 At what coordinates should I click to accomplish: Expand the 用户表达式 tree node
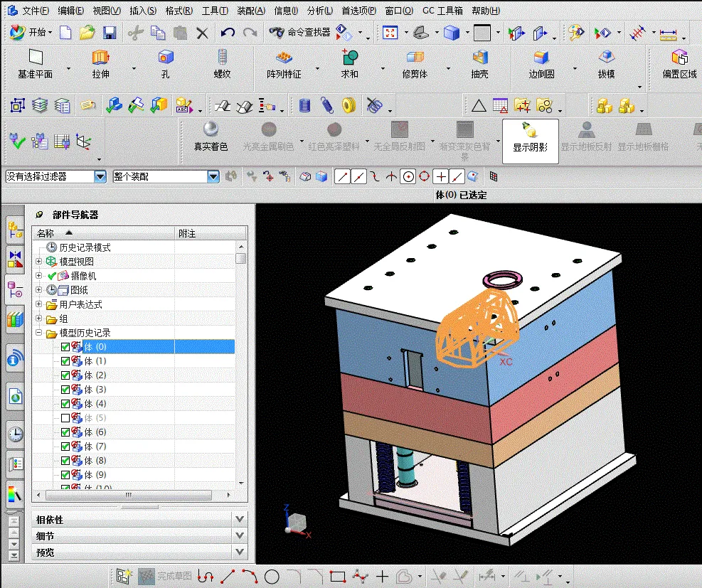click(x=39, y=304)
